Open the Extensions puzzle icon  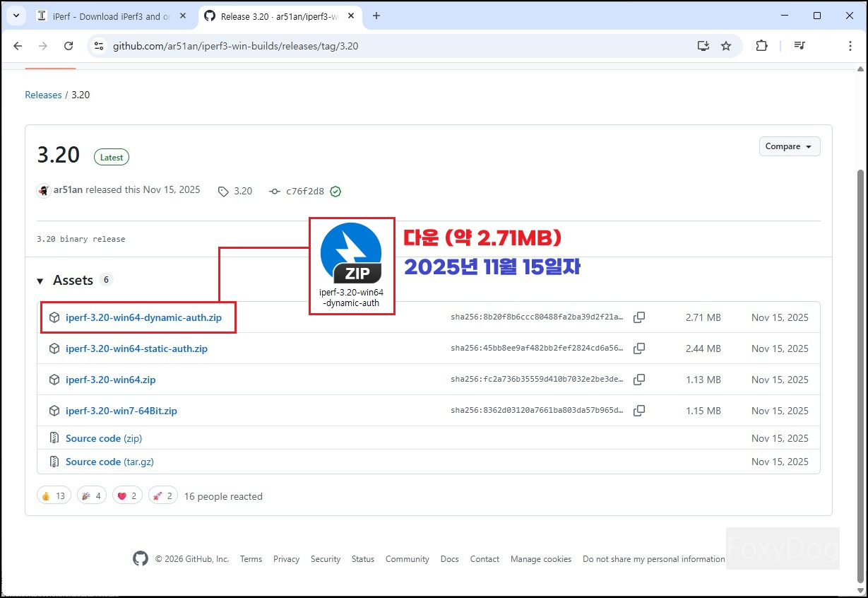pyautogui.click(x=761, y=46)
